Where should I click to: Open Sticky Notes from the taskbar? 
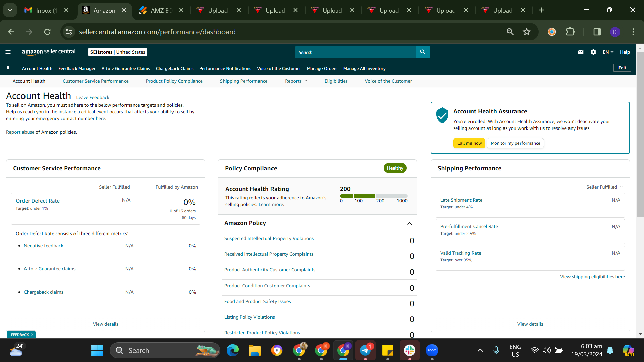(x=387, y=351)
